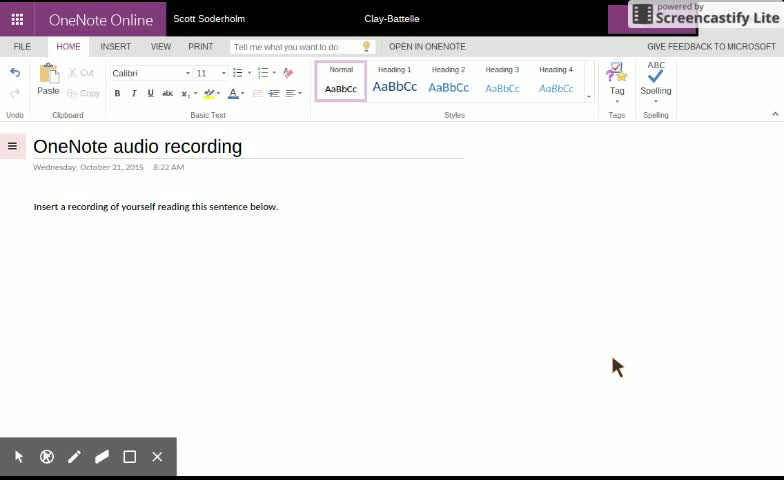Close the Screencastify drawing toolbar

[x=157, y=456]
